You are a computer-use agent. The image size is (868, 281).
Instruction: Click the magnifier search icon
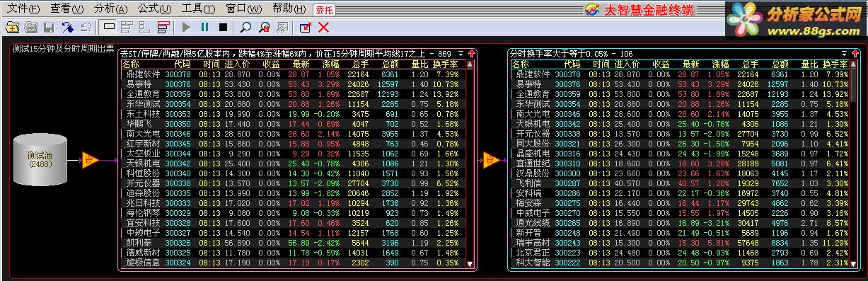tap(245, 28)
